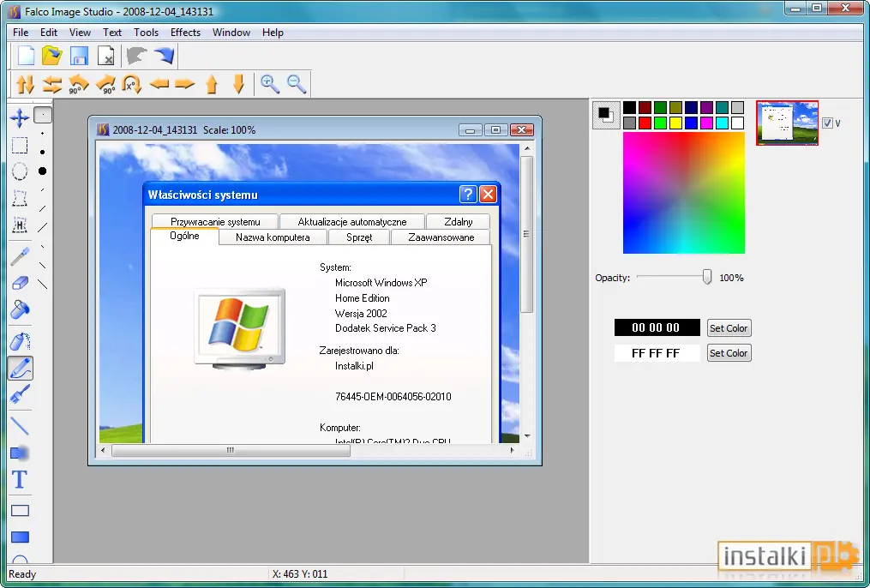Choose the largest round brush size
The image size is (870, 588).
(x=42, y=171)
